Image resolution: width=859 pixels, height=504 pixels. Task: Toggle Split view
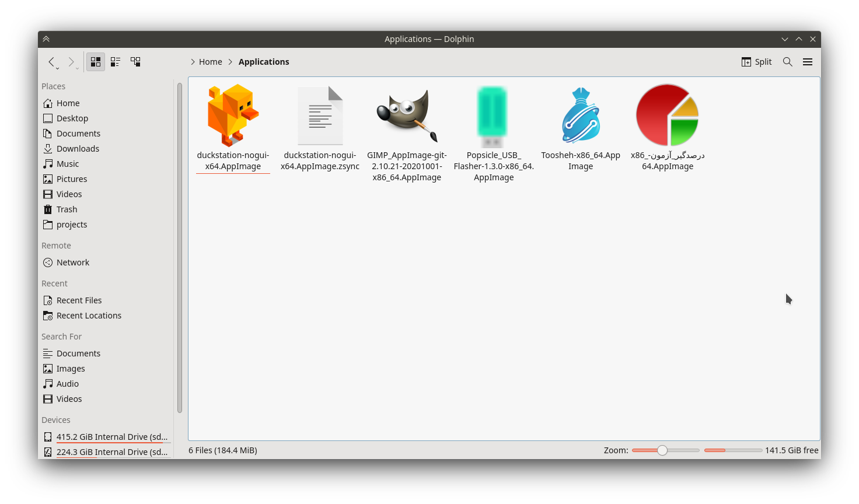[x=757, y=62]
